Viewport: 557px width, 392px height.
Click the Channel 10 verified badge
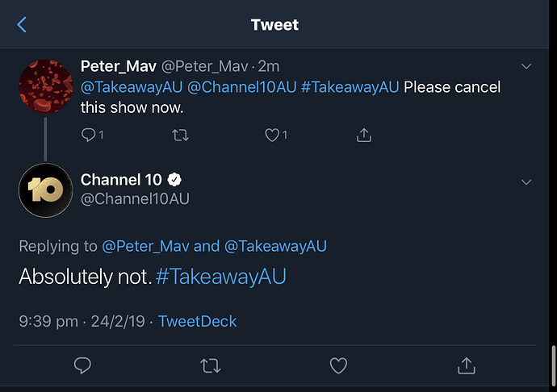(174, 180)
